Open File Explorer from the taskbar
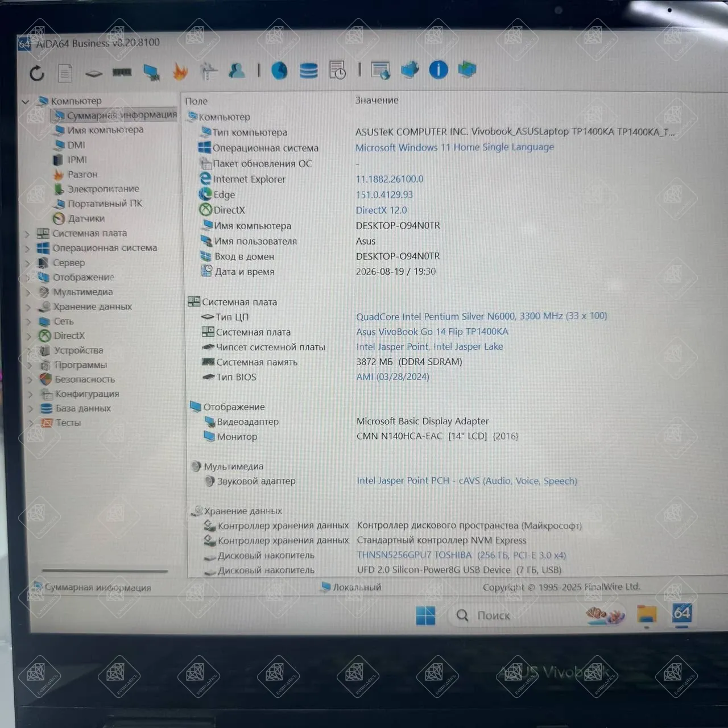The height and width of the screenshot is (728, 728). pos(647,614)
